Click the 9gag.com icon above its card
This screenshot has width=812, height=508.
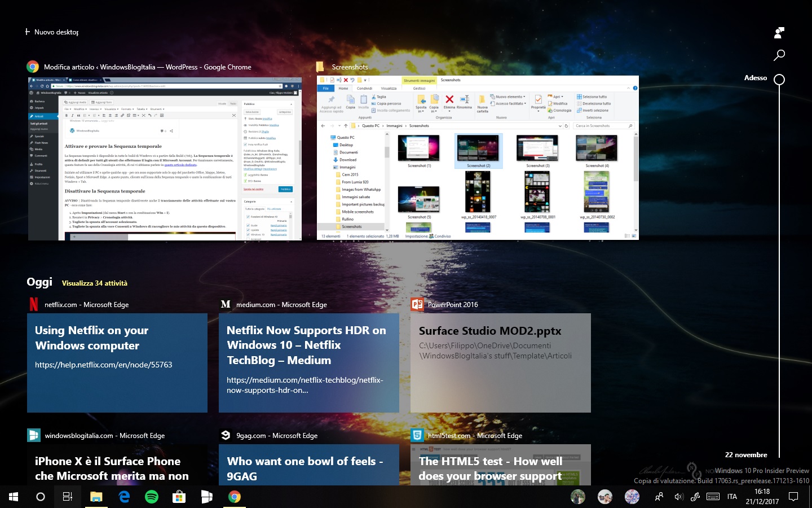[x=226, y=435]
